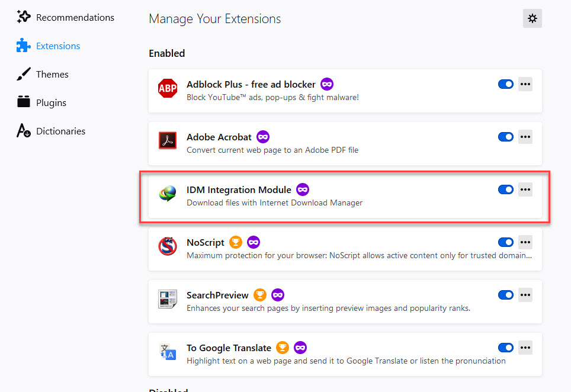Image resolution: width=571 pixels, height=392 pixels.
Task: Turn off the SearchPreview toggle switch
Action: (506, 295)
